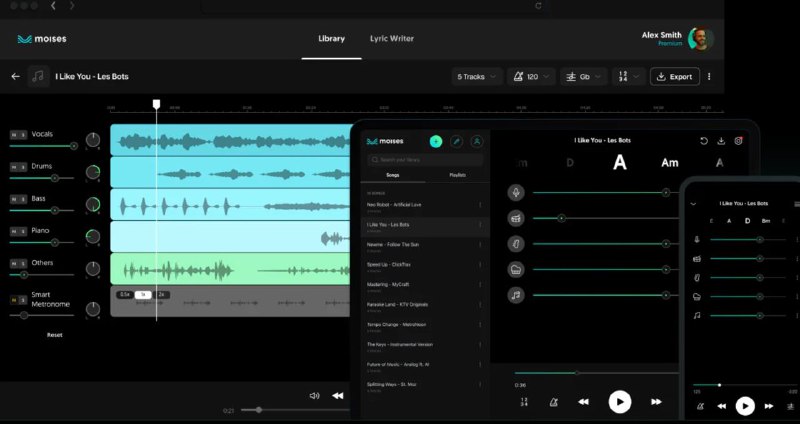The width and height of the screenshot is (800, 424).
Task: Click Reset below the track mixer
Action: (55, 335)
